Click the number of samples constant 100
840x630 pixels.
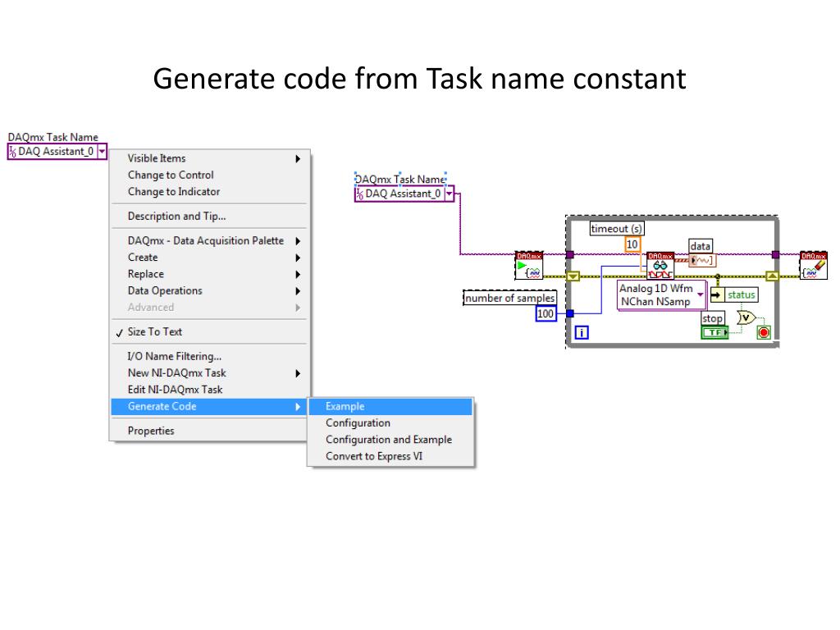pos(546,313)
